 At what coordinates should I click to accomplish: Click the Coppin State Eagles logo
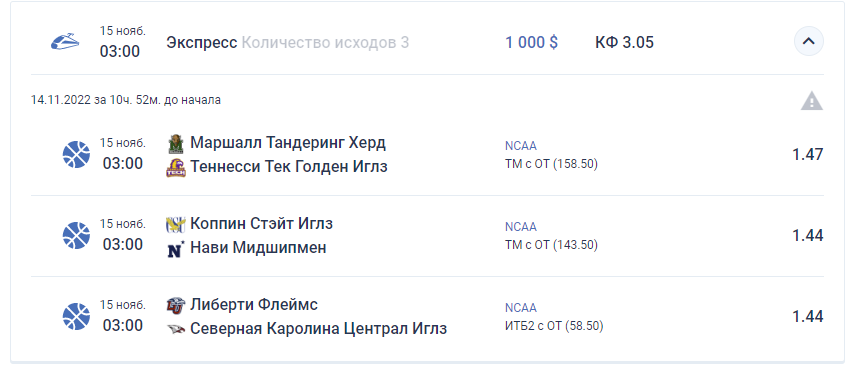176,224
